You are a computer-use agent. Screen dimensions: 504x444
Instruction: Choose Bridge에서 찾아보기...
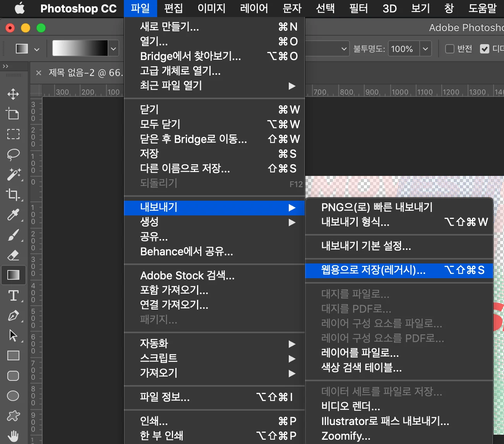point(214,56)
